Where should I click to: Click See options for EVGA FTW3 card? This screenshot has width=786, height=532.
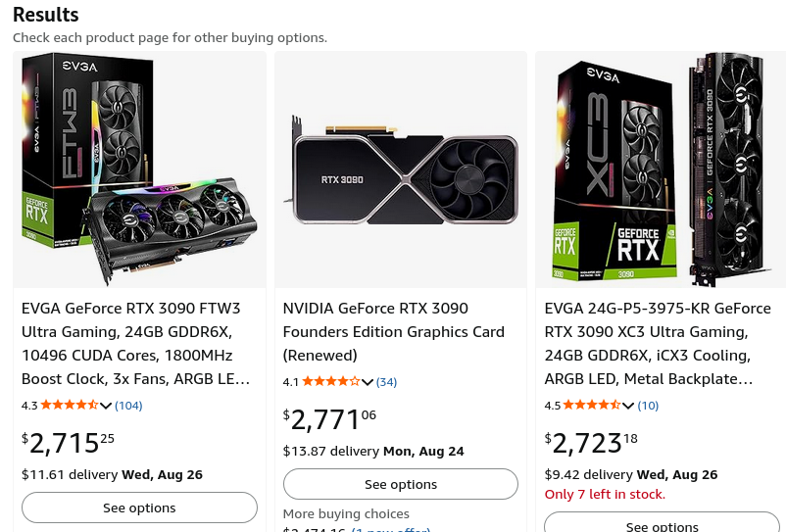click(139, 508)
